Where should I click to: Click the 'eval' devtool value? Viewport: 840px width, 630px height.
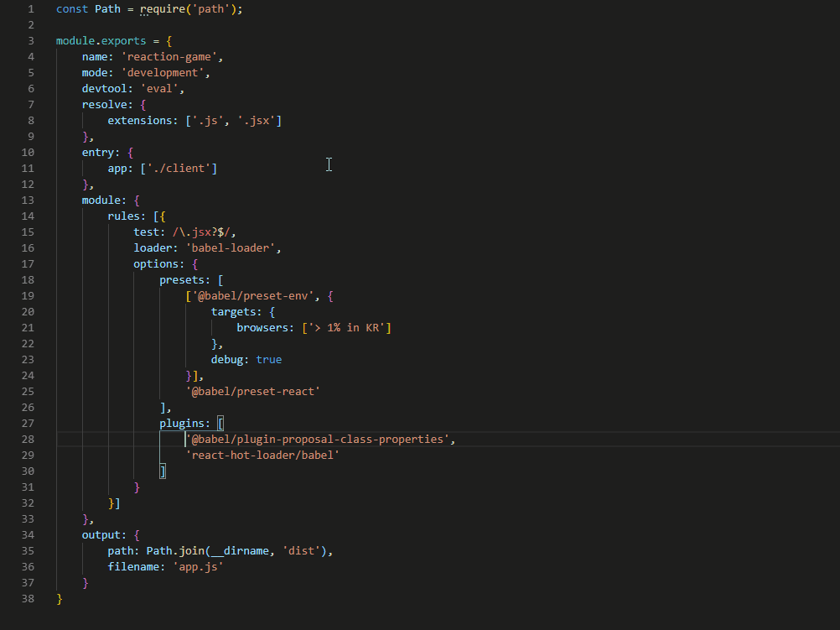click(159, 88)
